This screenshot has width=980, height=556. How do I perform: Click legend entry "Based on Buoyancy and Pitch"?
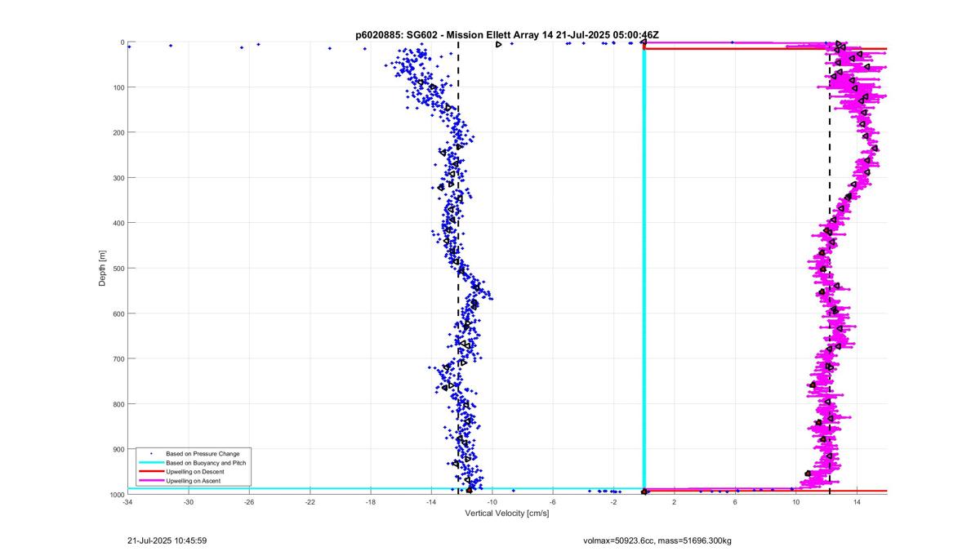coord(206,462)
